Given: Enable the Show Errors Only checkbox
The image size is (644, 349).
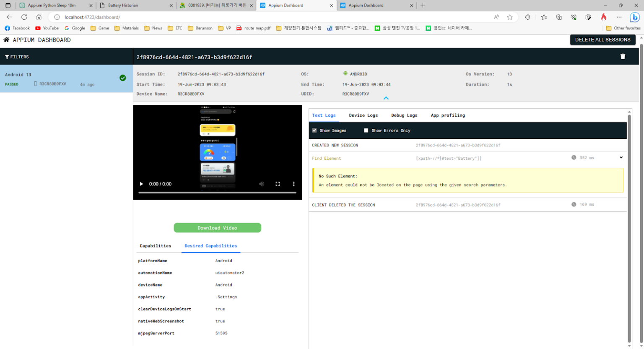Looking at the screenshot, I should coord(366,130).
